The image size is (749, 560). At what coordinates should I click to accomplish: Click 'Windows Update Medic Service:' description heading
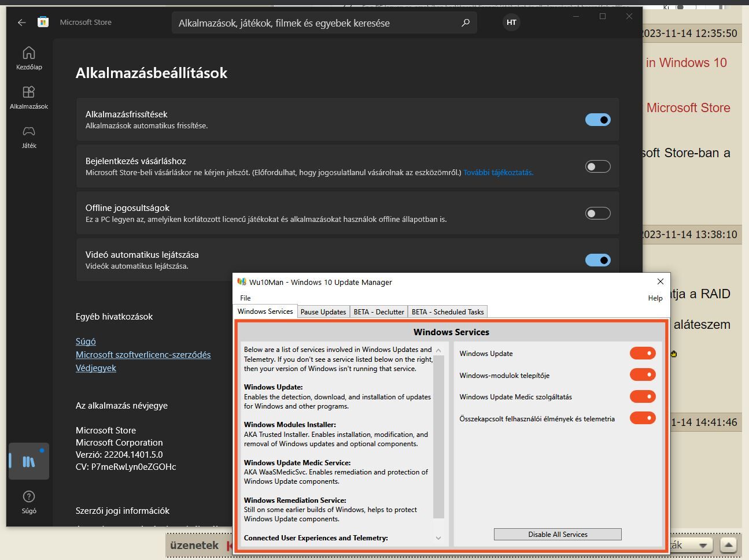click(x=297, y=463)
